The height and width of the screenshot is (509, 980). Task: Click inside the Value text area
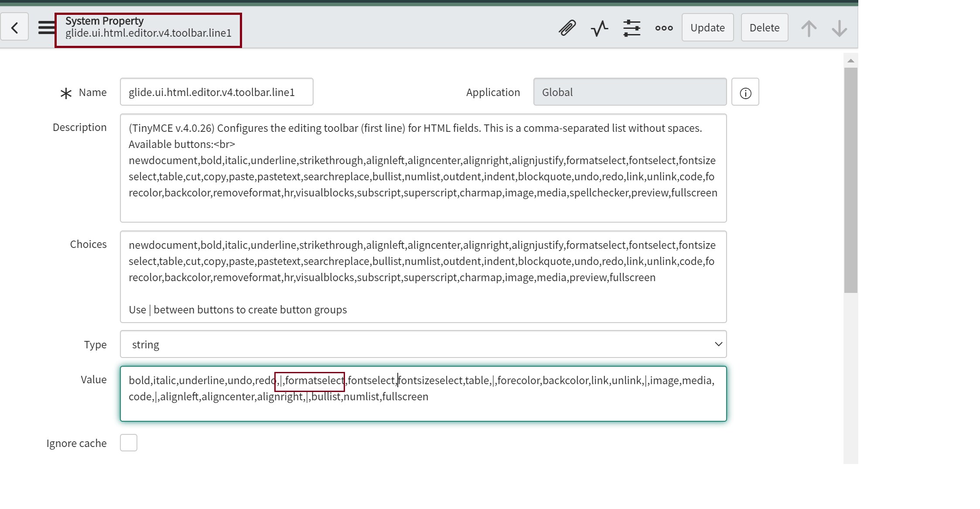click(x=423, y=394)
